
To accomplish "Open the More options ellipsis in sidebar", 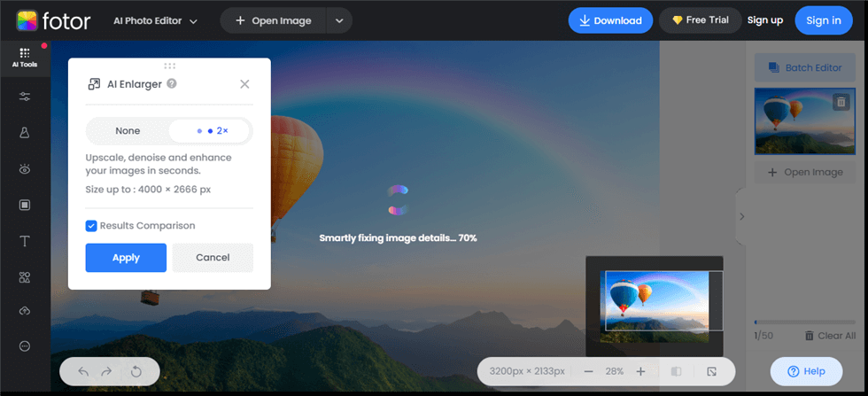I will tap(25, 346).
